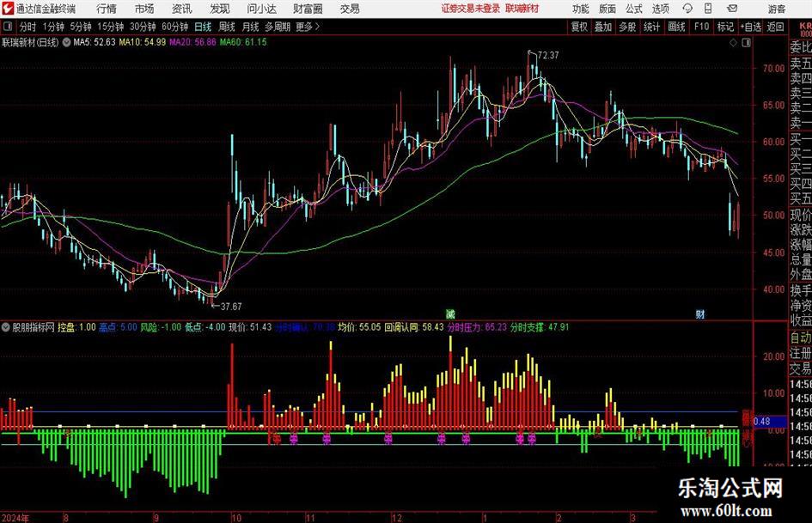
Task: Switch to the 分时 chart tab
Action: click(x=28, y=27)
